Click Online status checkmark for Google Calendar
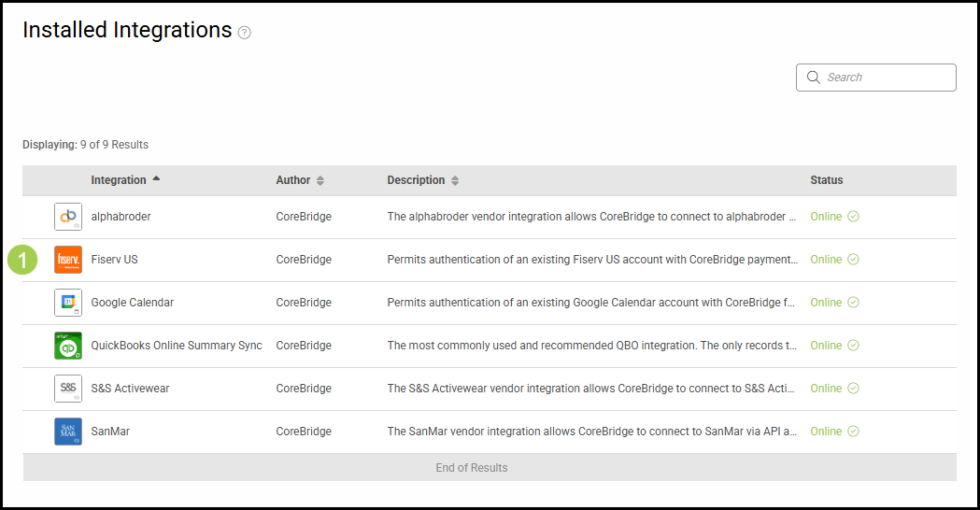The width and height of the screenshot is (980, 510). (853, 303)
